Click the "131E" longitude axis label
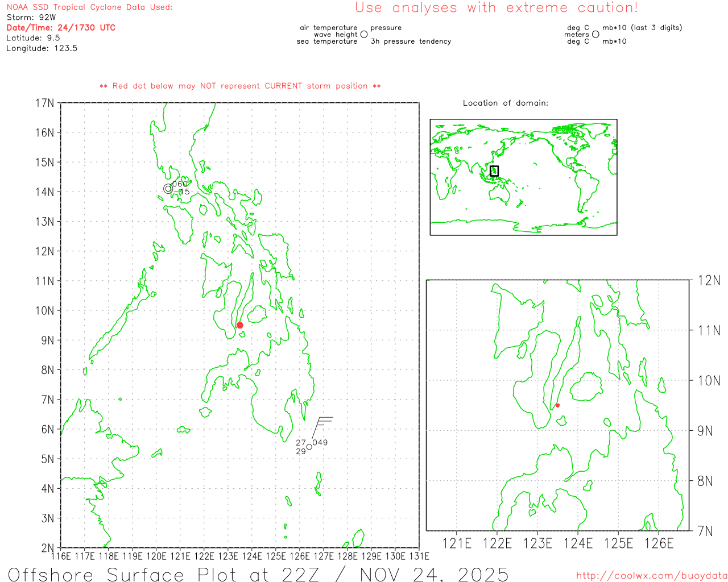728x582 pixels. pyautogui.click(x=419, y=556)
